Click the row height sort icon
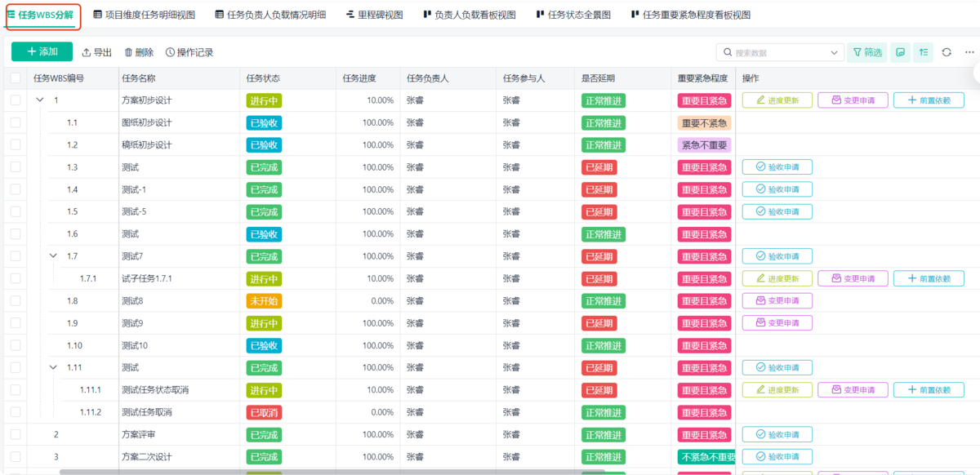Image resolution: width=980 pixels, height=475 pixels. point(923,52)
